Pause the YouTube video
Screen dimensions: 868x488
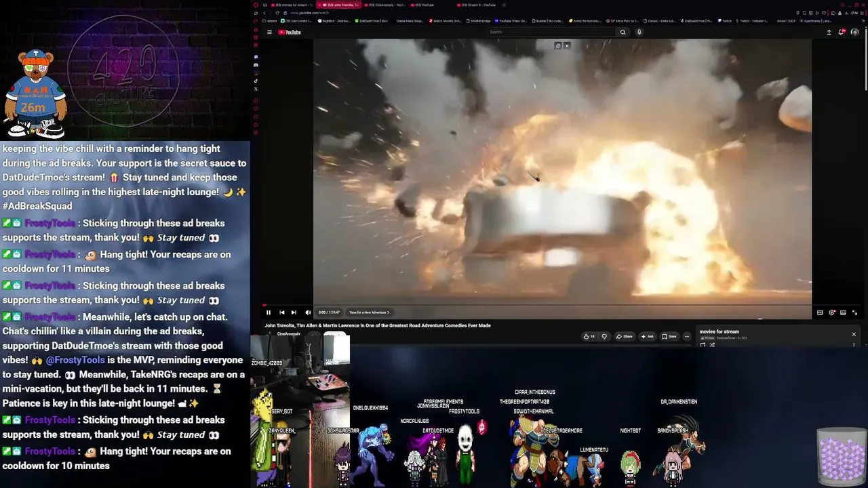(269, 312)
